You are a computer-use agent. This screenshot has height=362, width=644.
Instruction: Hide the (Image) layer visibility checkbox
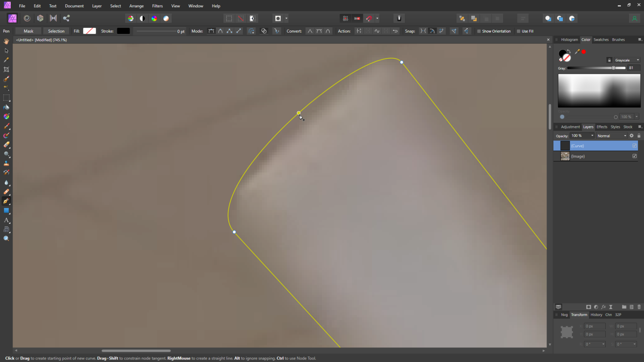click(x=634, y=156)
